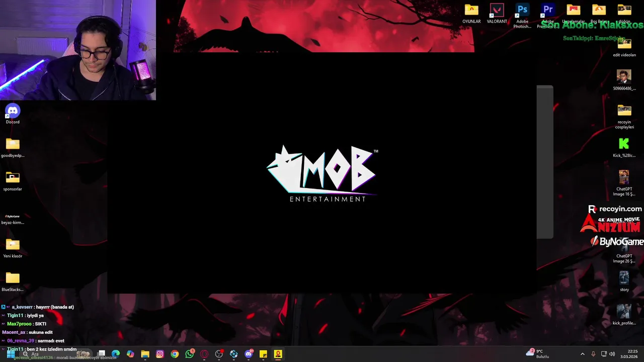This screenshot has height=362, width=644.
Task: Open the Kick_%28ic file icon
Action: tap(624, 147)
